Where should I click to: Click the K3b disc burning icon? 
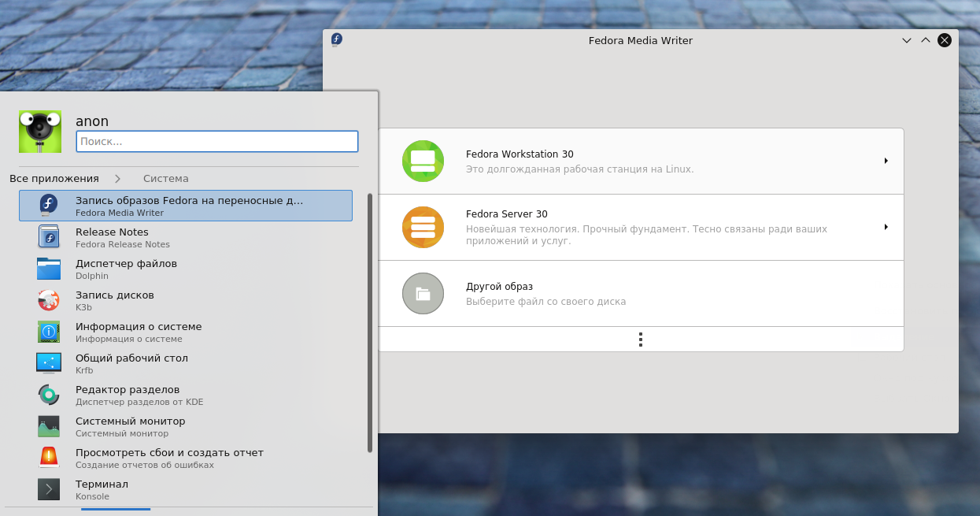tap(49, 300)
